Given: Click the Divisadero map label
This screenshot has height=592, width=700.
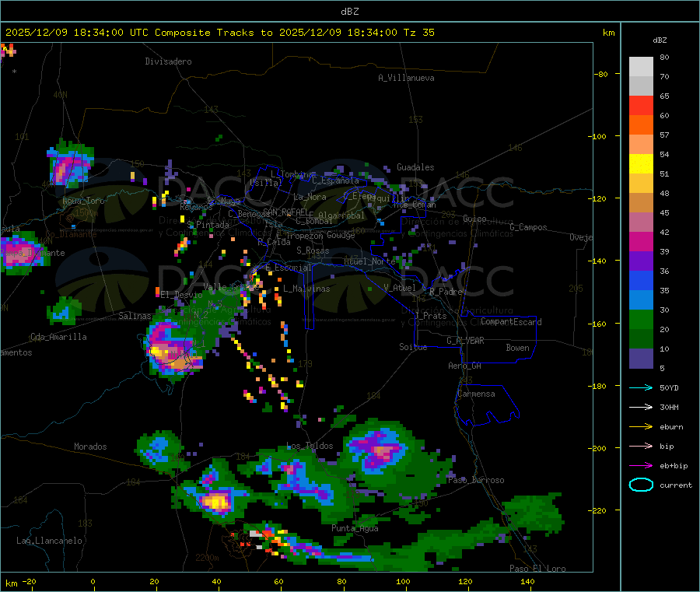Looking at the screenshot, I should click(168, 61).
